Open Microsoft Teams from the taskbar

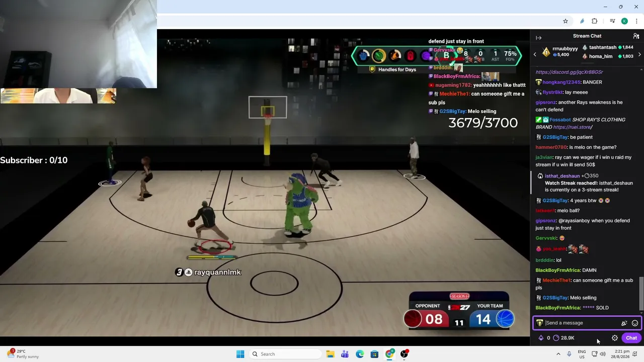[345, 354]
